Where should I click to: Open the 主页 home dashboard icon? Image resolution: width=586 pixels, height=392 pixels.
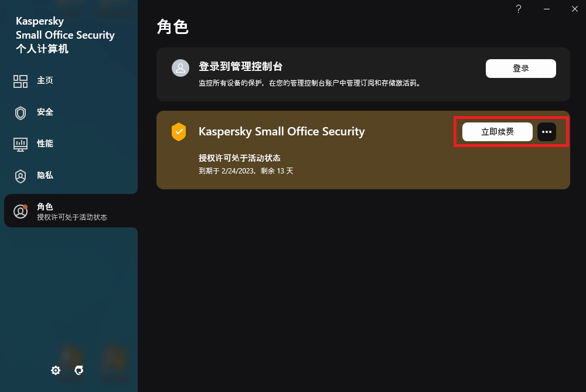click(x=21, y=81)
